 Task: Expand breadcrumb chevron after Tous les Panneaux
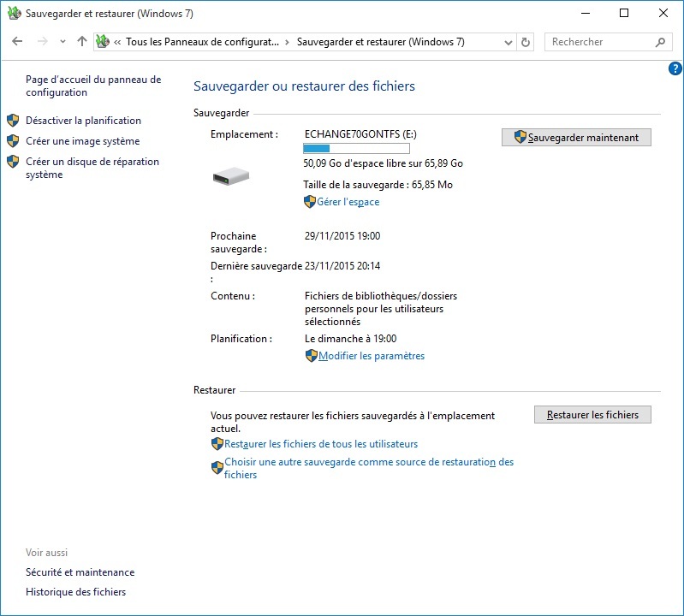tap(287, 42)
